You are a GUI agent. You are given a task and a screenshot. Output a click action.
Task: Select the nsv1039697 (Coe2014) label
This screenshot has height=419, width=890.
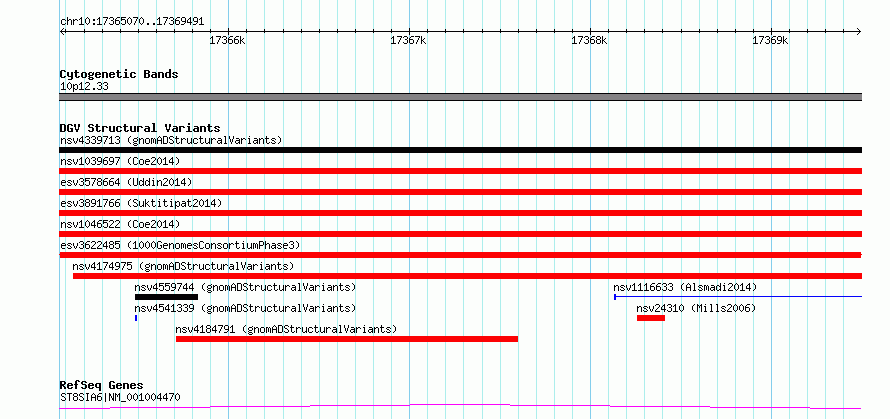point(120,161)
